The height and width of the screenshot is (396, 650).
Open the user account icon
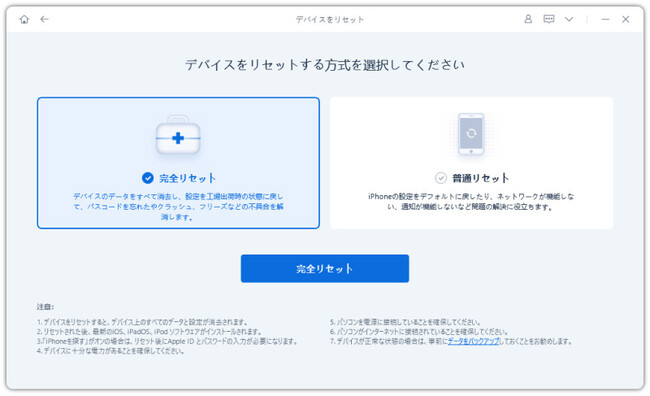coord(528,19)
